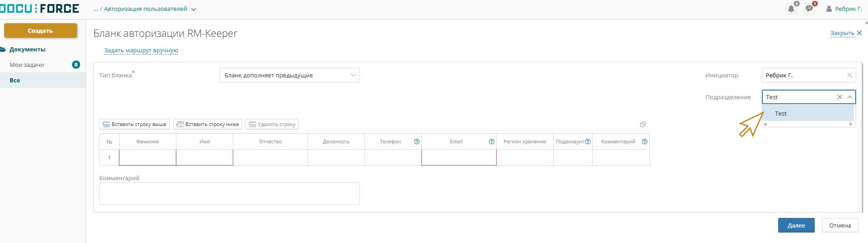
Task: Click the Должность cell in row 1
Action: tap(336, 157)
